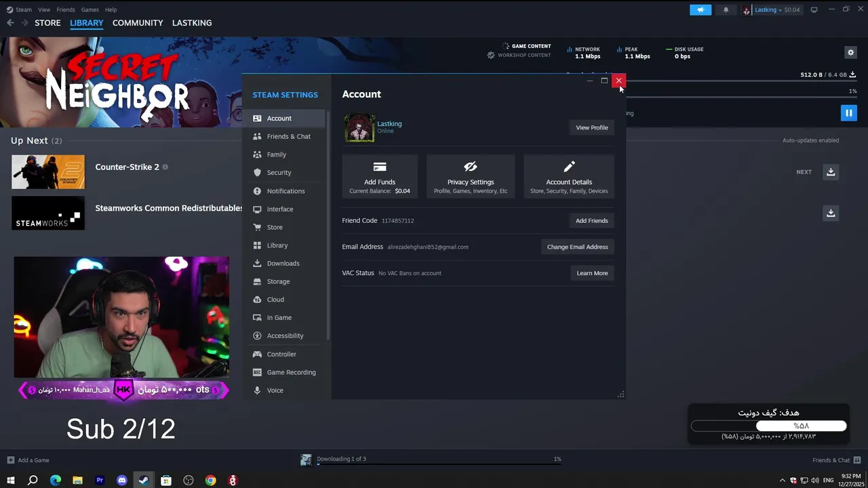The height and width of the screenshot is (488, 868).
Task: Select Security in Steam Settings sidebar
Action: coord(285,172)
